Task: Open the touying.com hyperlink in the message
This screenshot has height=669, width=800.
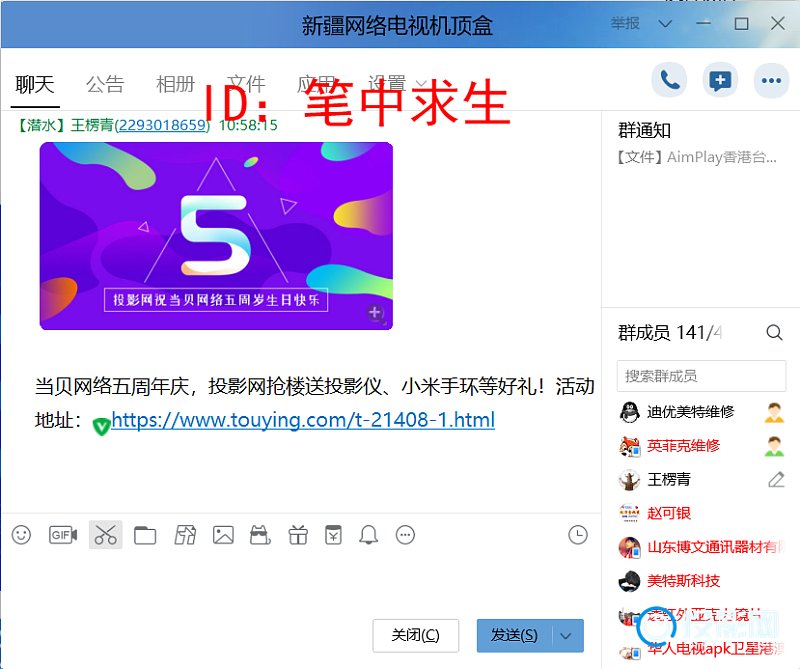Action: click(303, 420)
